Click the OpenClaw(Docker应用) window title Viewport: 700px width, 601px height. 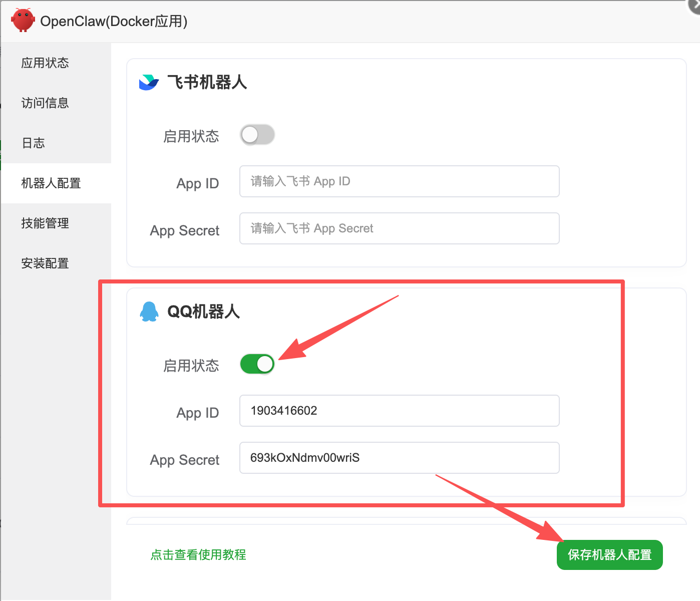tap(114, 22)
